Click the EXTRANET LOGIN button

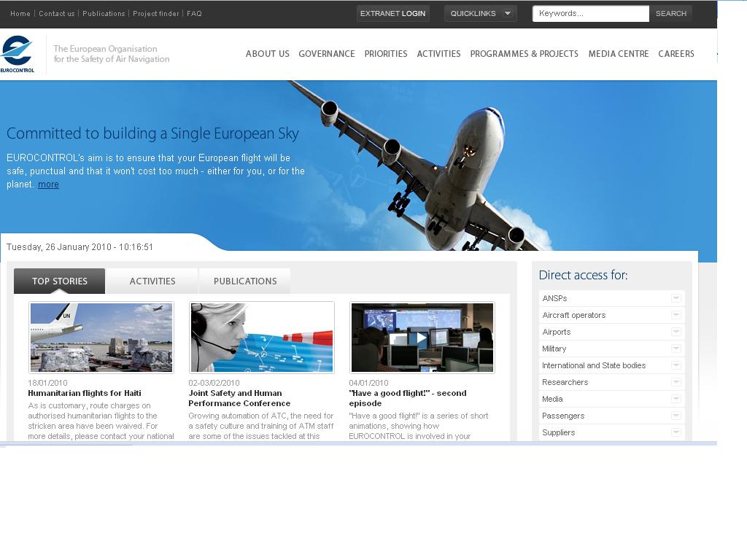click(x=392, y=13)
